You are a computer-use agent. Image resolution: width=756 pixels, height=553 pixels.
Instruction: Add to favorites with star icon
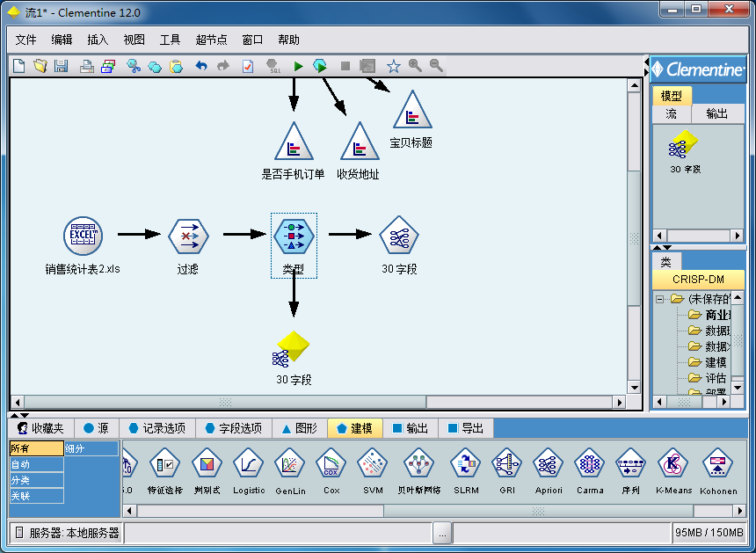(394, 66)
